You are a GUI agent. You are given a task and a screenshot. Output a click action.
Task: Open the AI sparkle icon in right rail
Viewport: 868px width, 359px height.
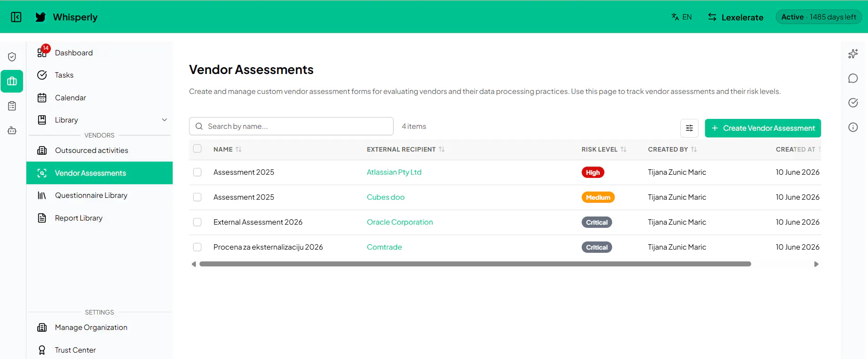click(853, 54)
